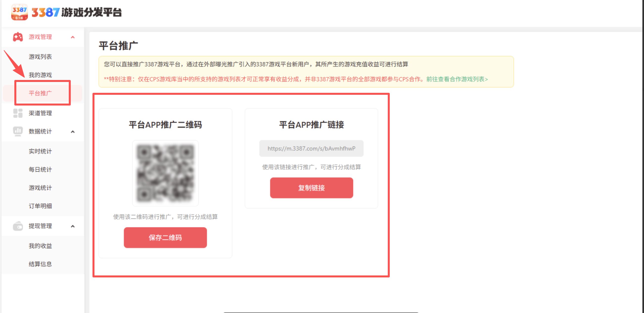Collapse the 提现管理 section chevron
Viewport: 644px width, 313px height.
tap(73, 226)
